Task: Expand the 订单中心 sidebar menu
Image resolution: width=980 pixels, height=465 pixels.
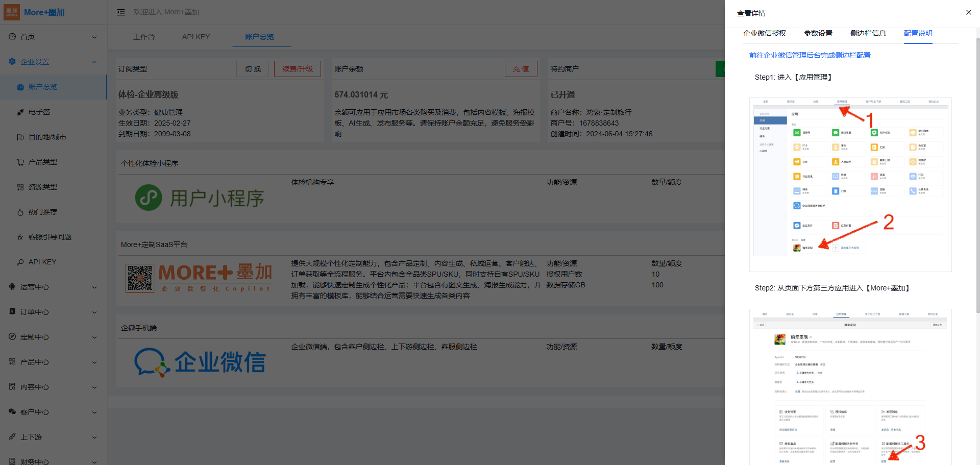Action: pyautogui.click(x=94, y=312)
